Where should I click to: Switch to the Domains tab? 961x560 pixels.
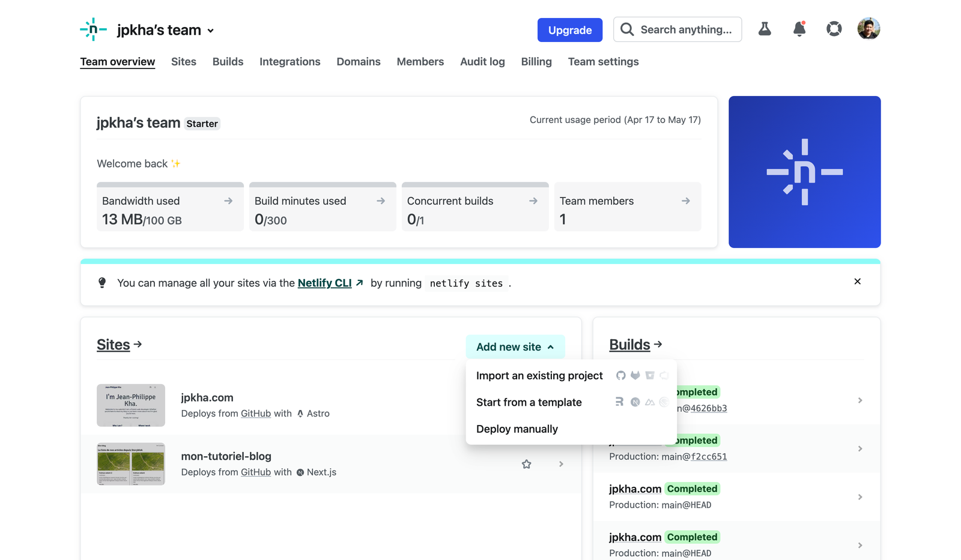coord(358,62)
